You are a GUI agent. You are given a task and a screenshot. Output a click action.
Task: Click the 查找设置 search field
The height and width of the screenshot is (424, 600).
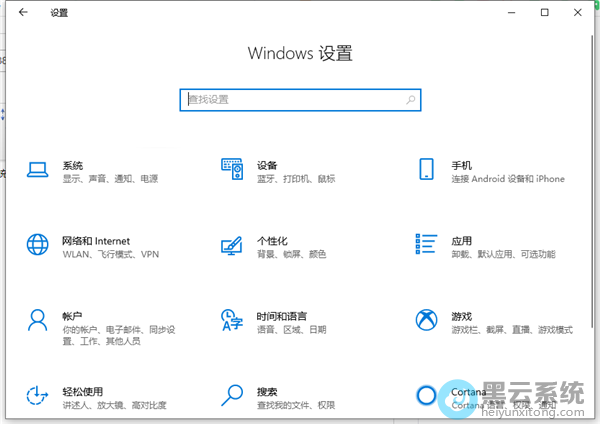click(x=300, y=100)
